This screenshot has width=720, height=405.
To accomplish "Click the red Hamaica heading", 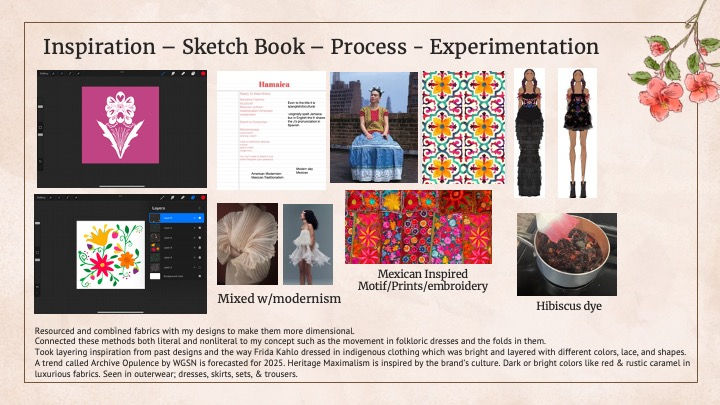I will (274, 84).
